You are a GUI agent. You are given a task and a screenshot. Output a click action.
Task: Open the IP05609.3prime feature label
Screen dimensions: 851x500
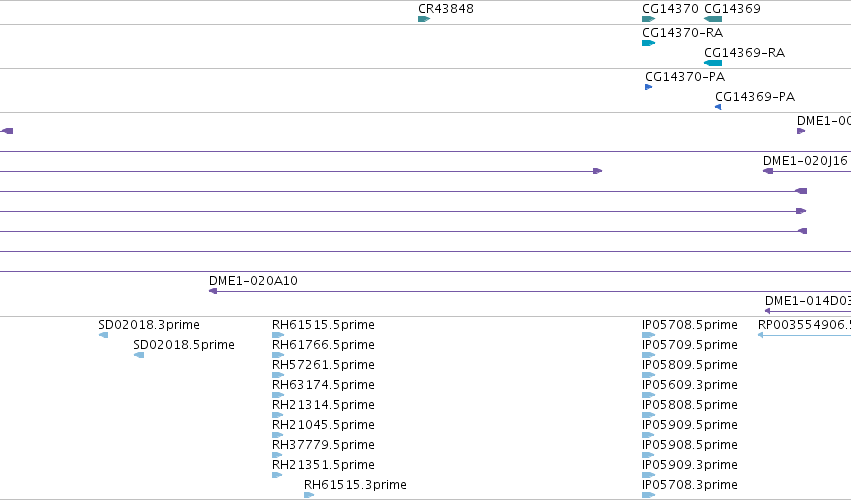pyautogui.click(x=690, y=385)
